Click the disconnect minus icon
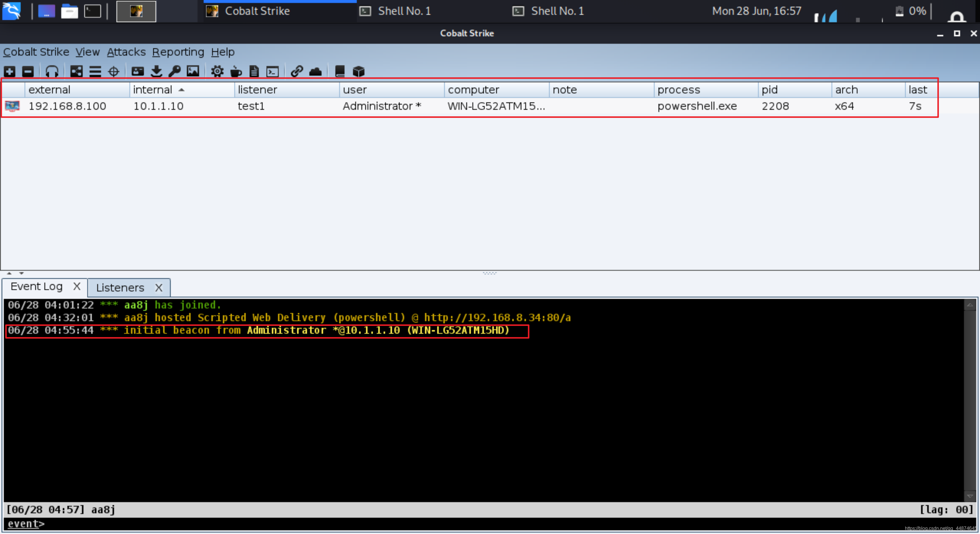The image size is (980, 534). (28, 71)
